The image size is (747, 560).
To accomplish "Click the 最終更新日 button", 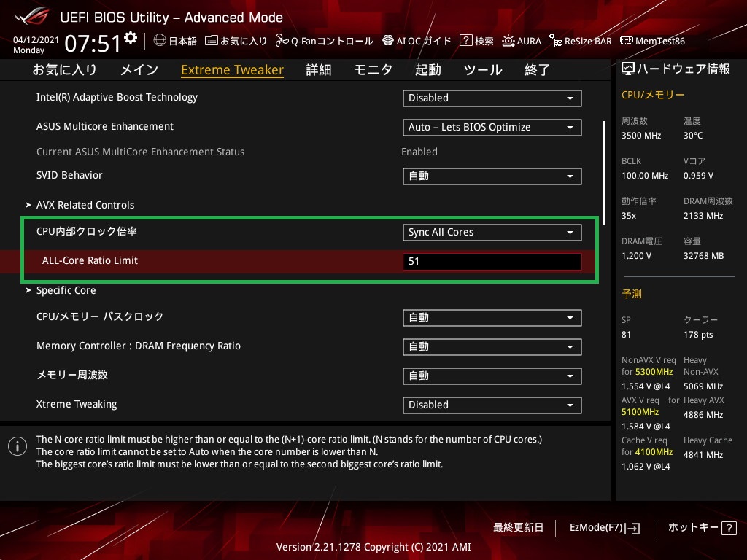I will click(519, 528).
